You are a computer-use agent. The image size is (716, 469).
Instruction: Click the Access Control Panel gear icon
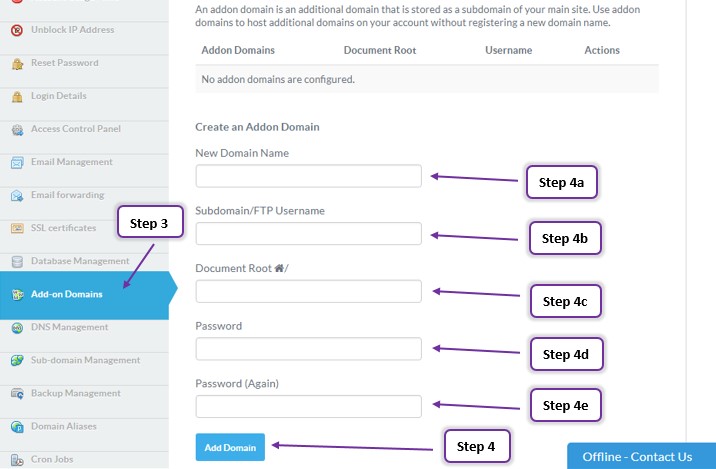coord(17,130)
